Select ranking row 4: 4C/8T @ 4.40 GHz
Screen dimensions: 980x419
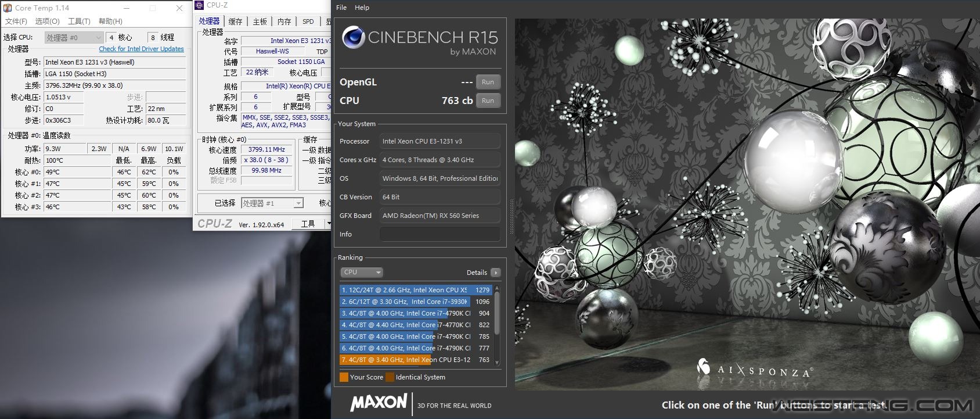[416, 325]
